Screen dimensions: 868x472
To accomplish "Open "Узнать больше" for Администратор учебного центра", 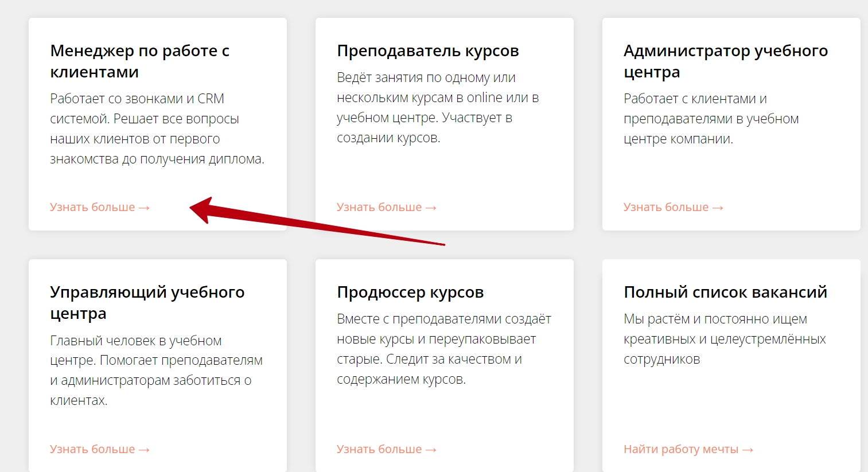I will point(674,207).
